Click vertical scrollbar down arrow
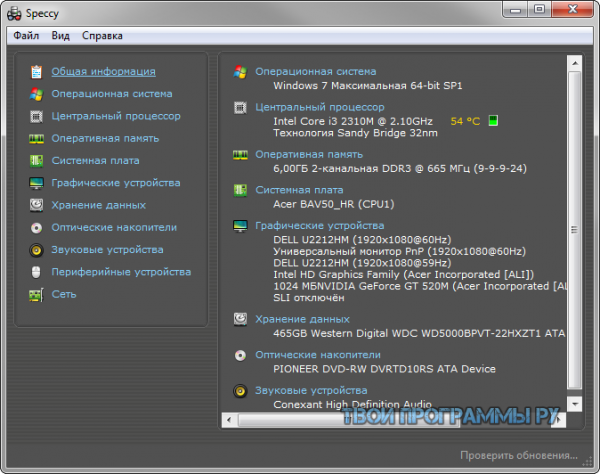 575,404
